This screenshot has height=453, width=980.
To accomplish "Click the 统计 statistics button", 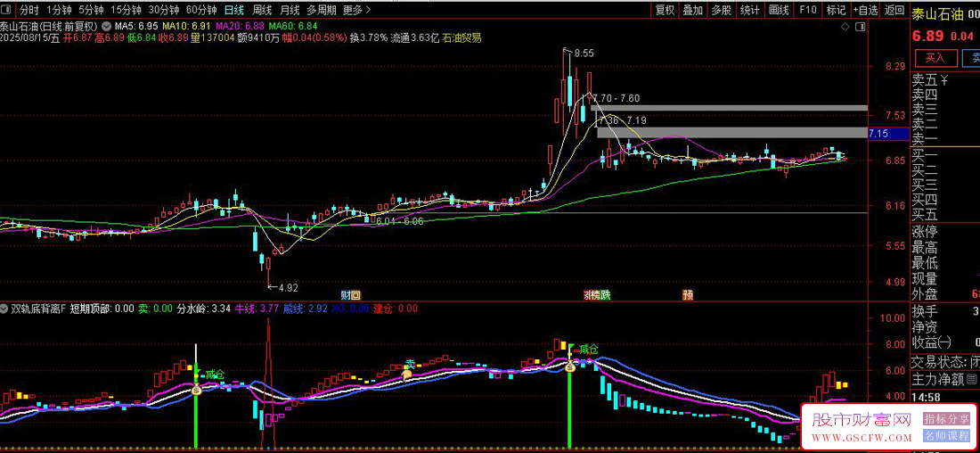I will tap(749, 10).
